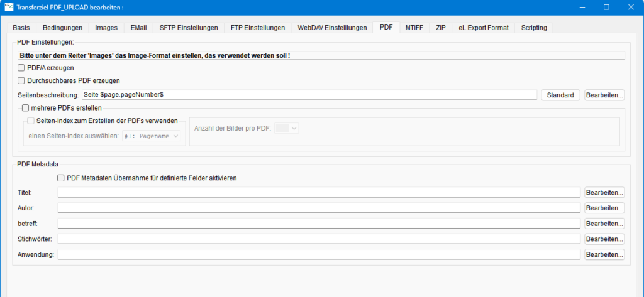Toggle Durchsuchbares PDF erzeugen checkbox

point(21,80)
